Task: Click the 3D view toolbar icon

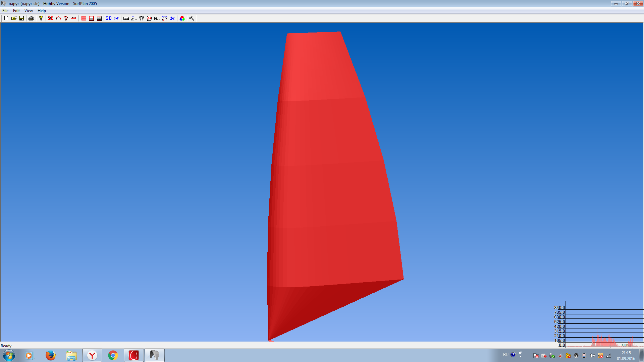Action: (51, 18)
